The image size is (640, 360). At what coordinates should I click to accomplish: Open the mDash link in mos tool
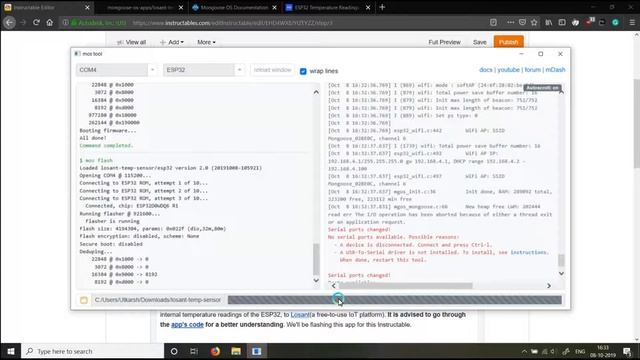(555, 70)
